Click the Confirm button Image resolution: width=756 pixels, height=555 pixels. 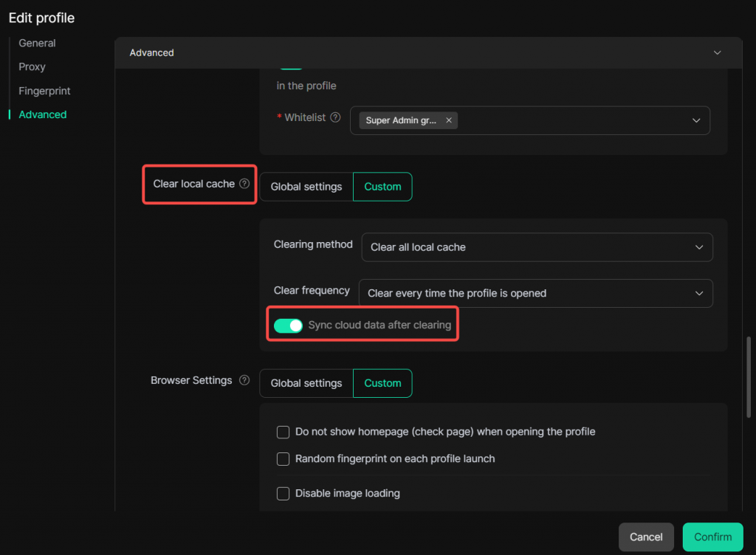pyautogui.click(x=713, y=537)
